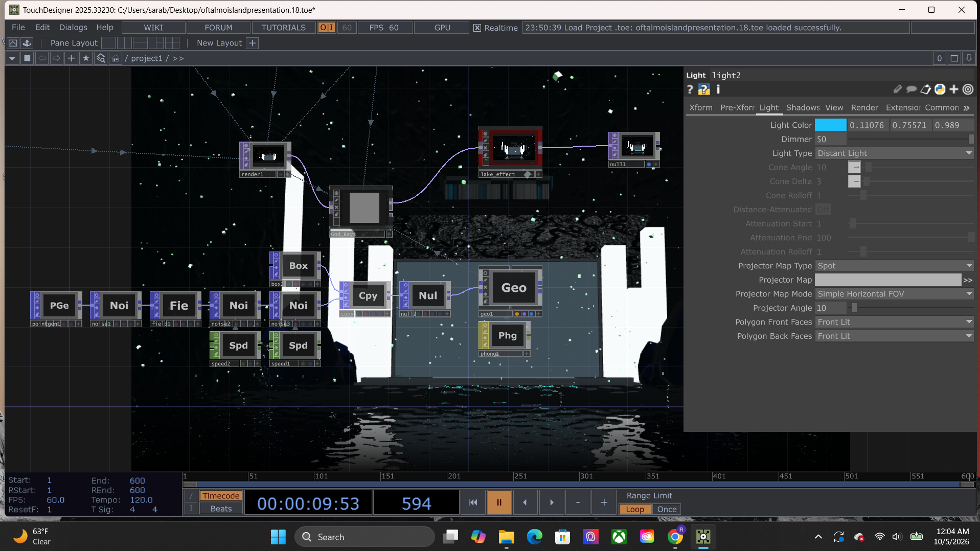Click the Dimmer value field
Image resolution: width=980 pixels, height=551 pixels.
(x=831, y=140)
